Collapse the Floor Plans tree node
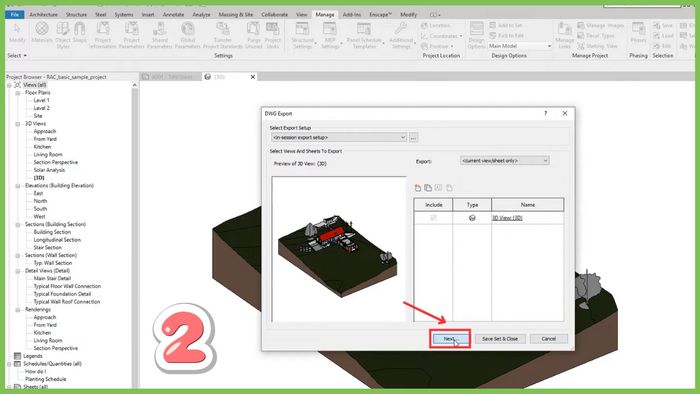Image resolution: width=700 pixels, height=394 pixels. pyautogui.click(x=18, y=93)
